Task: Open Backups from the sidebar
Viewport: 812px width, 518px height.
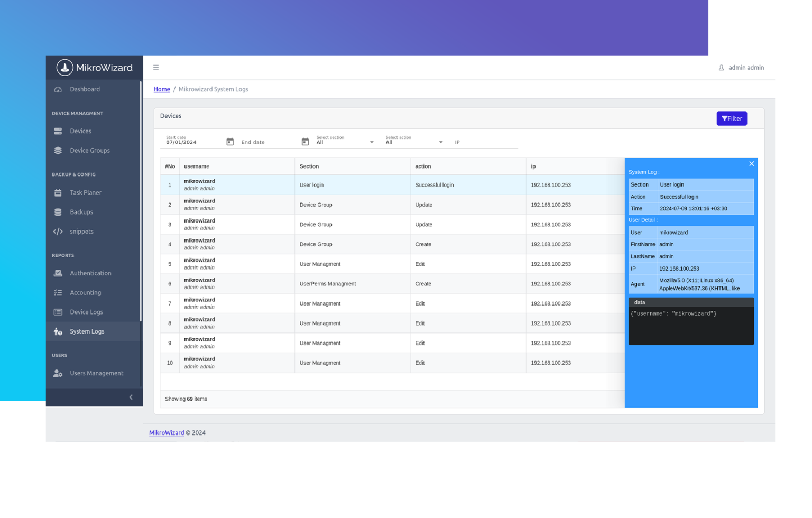Action: pos(58,212)
